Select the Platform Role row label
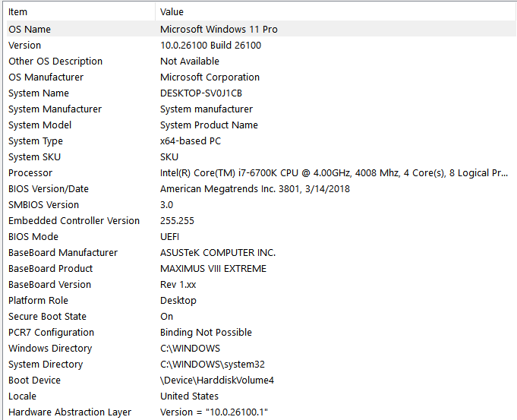The width and height of the screenshot is (517, 420). tap(38, 301)
